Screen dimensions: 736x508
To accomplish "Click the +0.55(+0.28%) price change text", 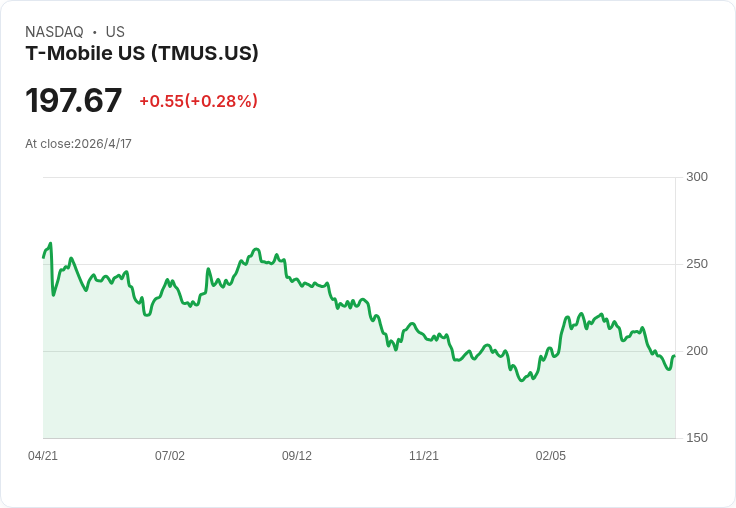I will pos(198,101).
